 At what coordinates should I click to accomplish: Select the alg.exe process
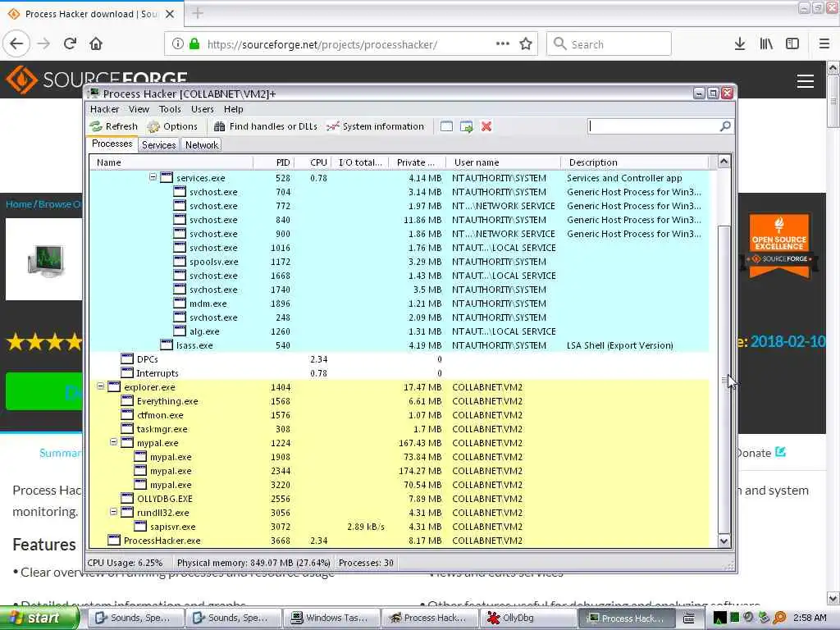pos(399,331)
